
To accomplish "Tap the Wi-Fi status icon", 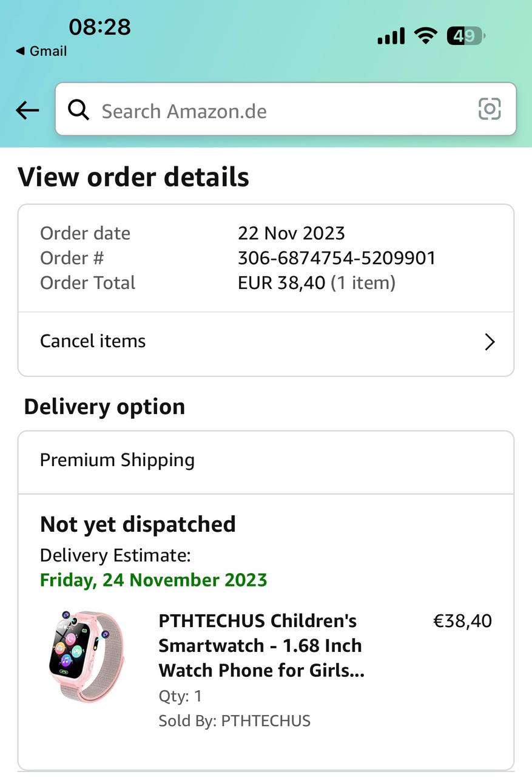I will [426, 36].
